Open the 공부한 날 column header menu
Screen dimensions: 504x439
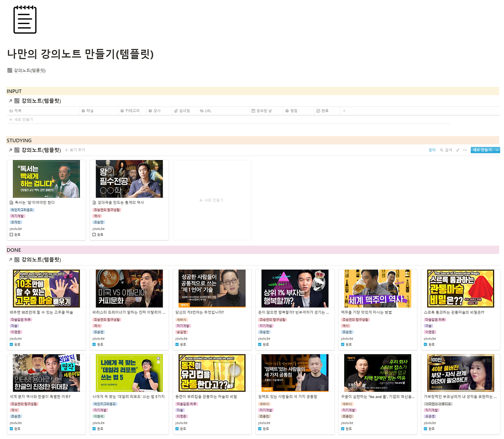pyautogui.click(x=266, y=111)
